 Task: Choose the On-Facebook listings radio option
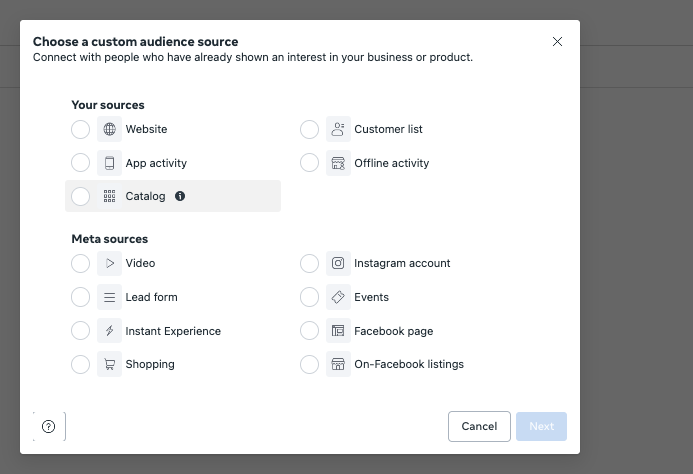coord(309,364)
